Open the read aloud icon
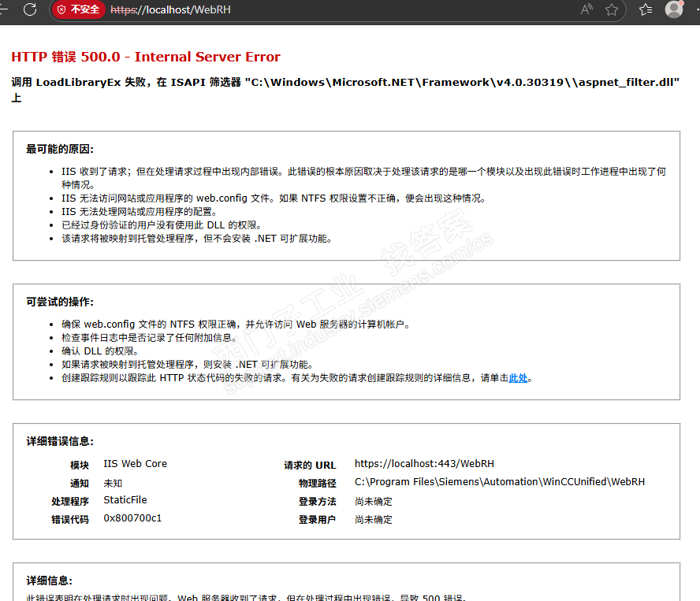 (x=586, y=9)
